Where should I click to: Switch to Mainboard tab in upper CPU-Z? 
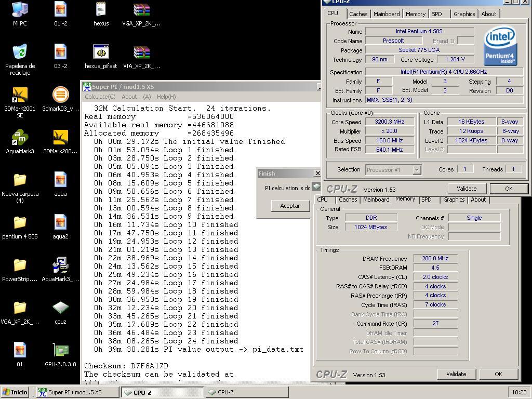pyautogui.click(x=387, y=14)
